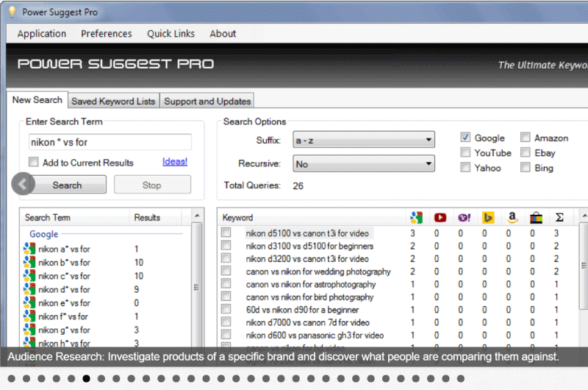
Task: Check '60d vs nikon d90 for a beginner'
Action: point(226,309)
